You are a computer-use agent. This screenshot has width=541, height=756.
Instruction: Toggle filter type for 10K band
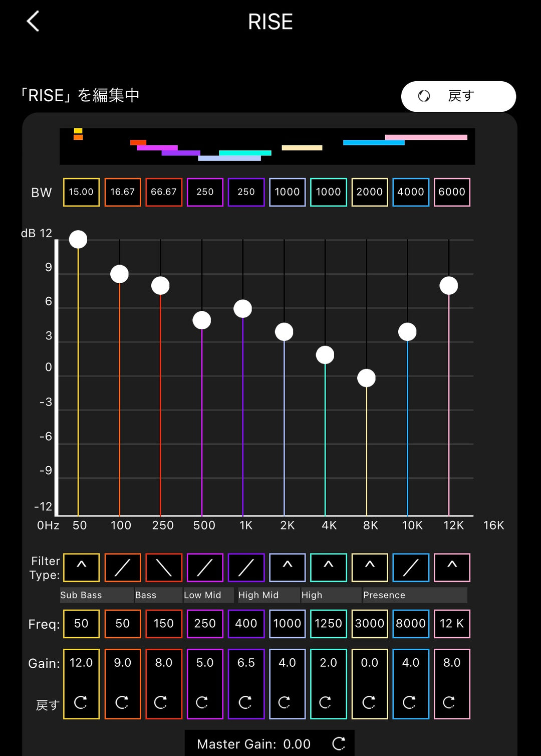(x=411, y=567)
